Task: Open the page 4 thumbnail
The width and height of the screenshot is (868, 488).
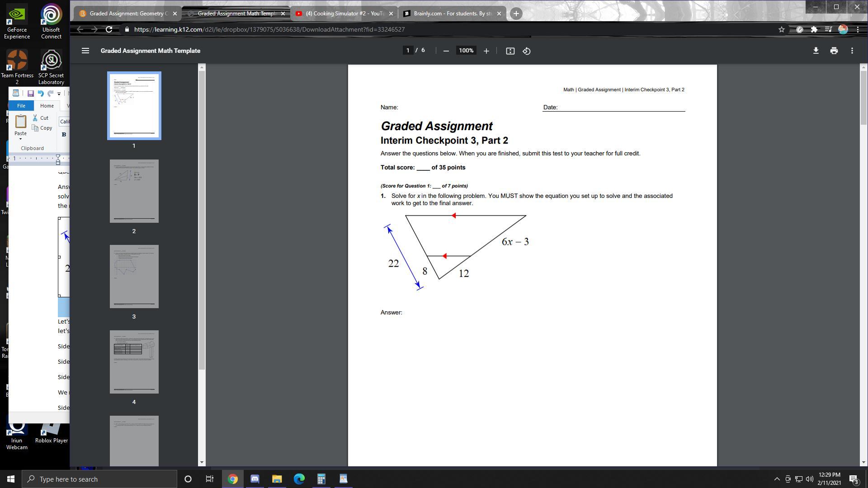Action: [134, 361]
